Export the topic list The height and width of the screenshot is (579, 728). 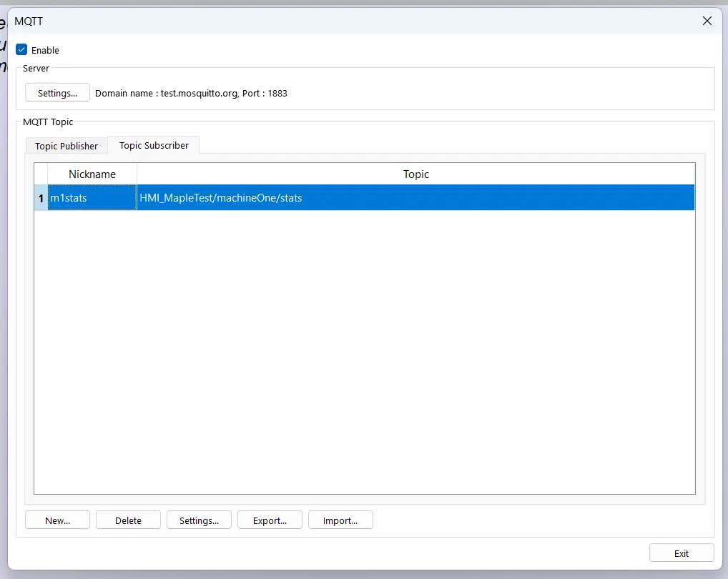click(x=270, y=520)
